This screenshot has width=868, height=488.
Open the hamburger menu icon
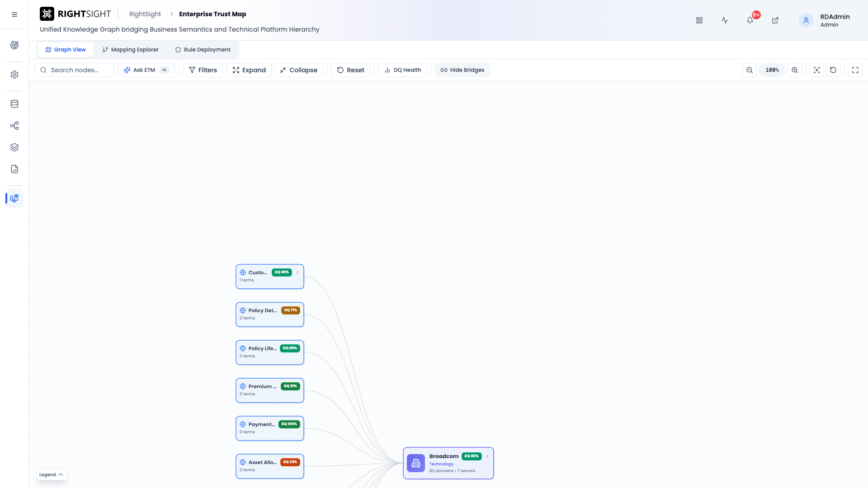14,14
